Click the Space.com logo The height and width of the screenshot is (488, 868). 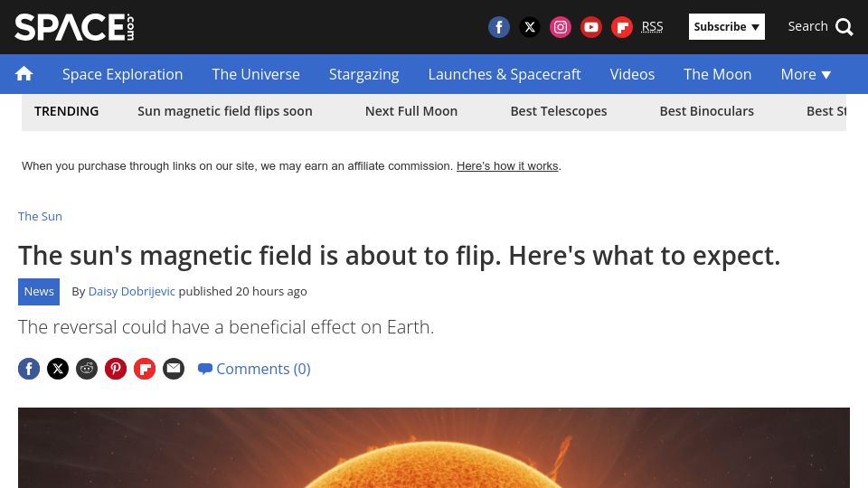74,27
